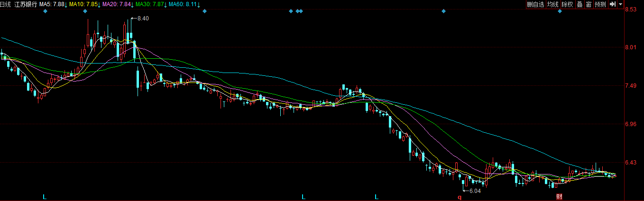This screenshot has width=644, height=201.
Task: Click the 预测 forecast button
Action: 600,4
